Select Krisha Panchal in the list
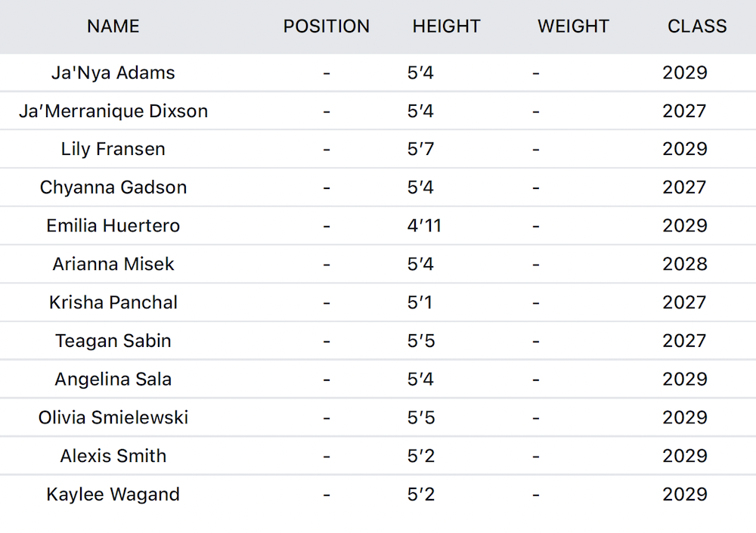 113,302
